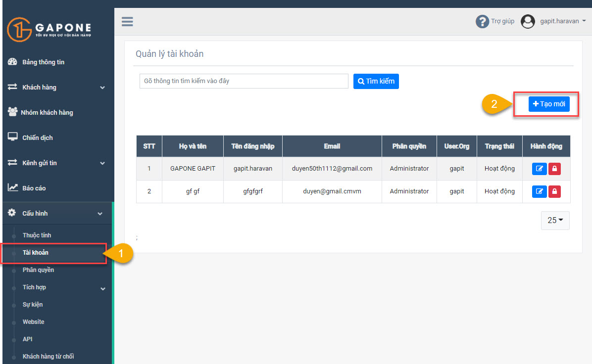Image resolution: width=592 pixels, height=364 pixels.
Task: Edit the GAPONE GAPIT account
Action: [539, 169]
